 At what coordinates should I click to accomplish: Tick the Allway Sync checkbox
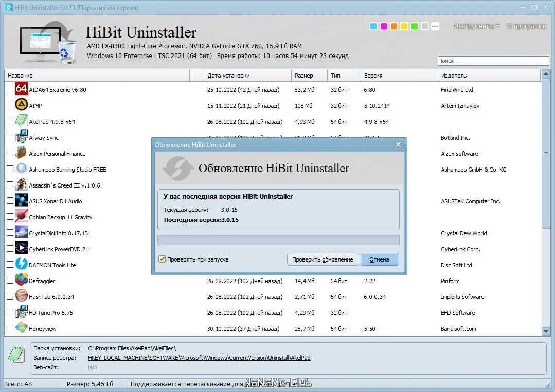10,137
